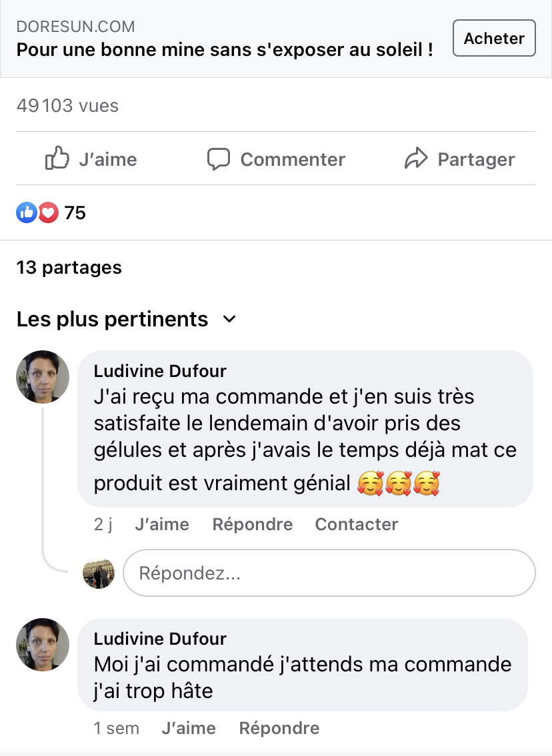The height and width of the screenshot is (756, 552).
Task: Like the second comment via J'aime
Action: coord(189,728)
